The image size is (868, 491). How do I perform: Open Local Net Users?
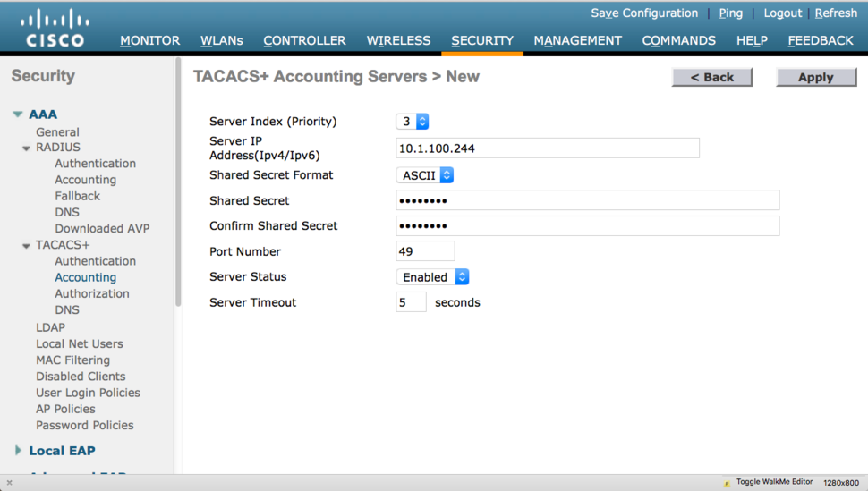click(x=79, y=343)
